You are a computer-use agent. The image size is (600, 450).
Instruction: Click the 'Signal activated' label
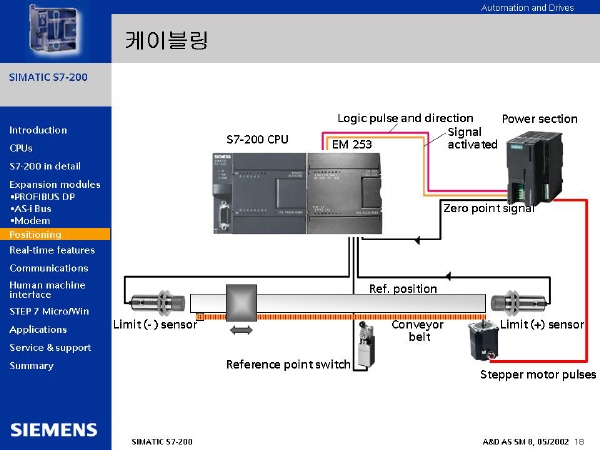point(472,138)
